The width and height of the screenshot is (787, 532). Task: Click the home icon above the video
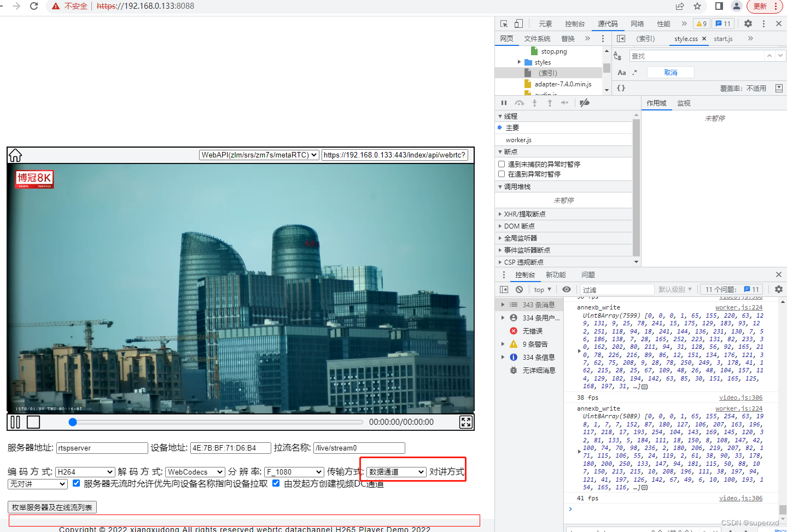click(15, 155)
